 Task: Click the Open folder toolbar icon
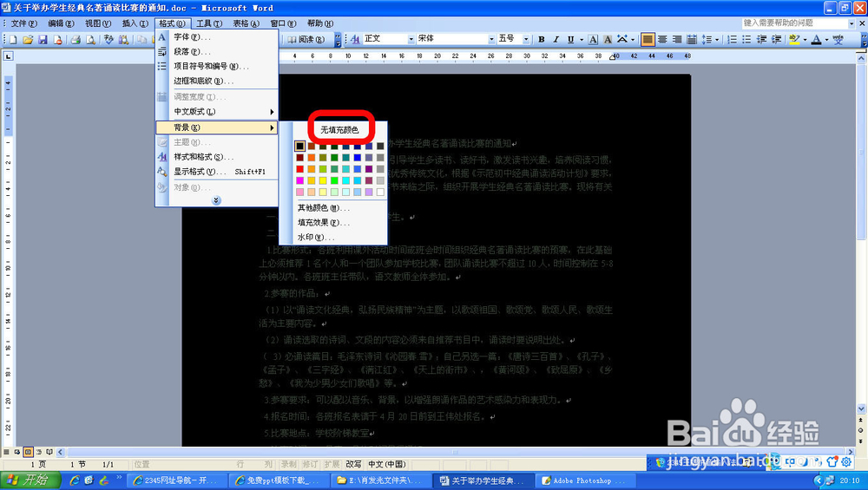coord(28,40)
